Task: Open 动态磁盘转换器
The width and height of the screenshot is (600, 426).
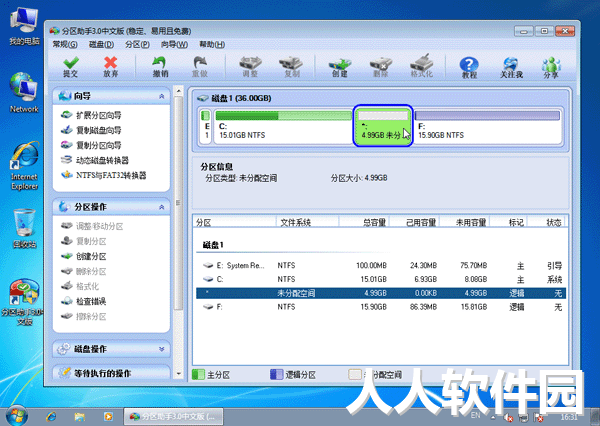Action: coord(95,160)
